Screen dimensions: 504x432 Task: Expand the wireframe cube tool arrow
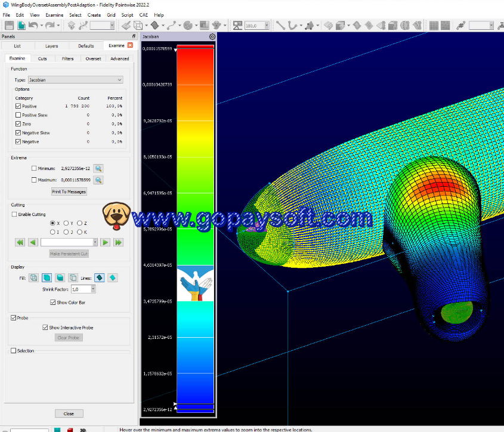coord(147,26)
